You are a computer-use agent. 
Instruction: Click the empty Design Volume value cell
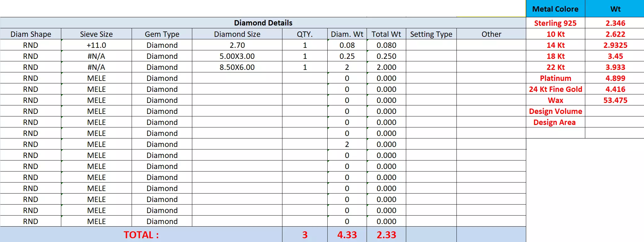615,111
